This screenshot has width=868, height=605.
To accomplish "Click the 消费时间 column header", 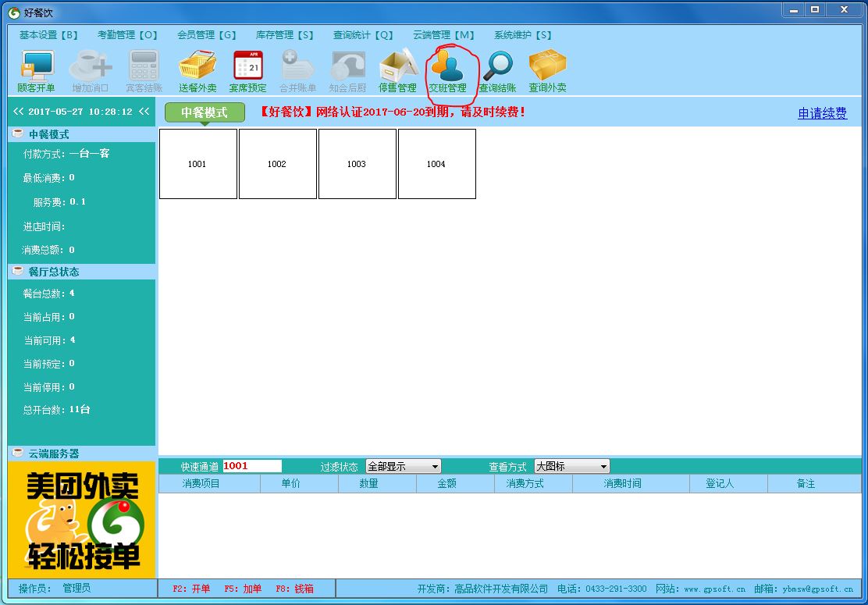I will tap(631, 484).
